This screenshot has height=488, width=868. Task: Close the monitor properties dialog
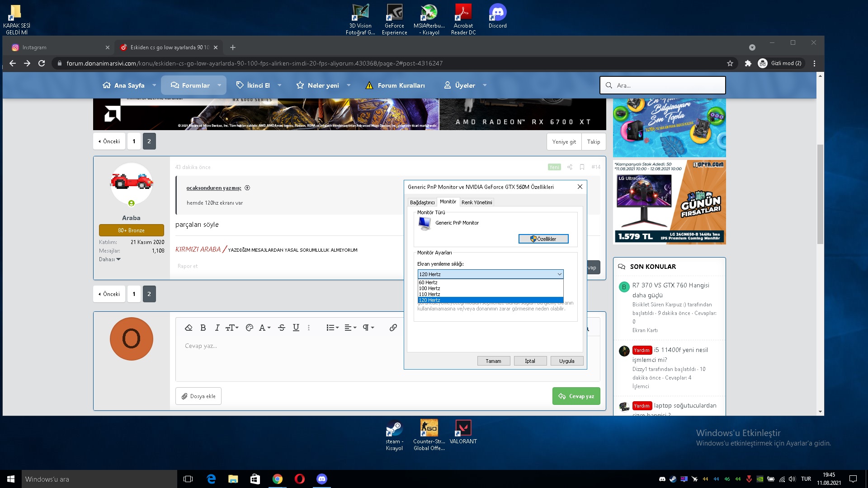click(x=580, y=187)
